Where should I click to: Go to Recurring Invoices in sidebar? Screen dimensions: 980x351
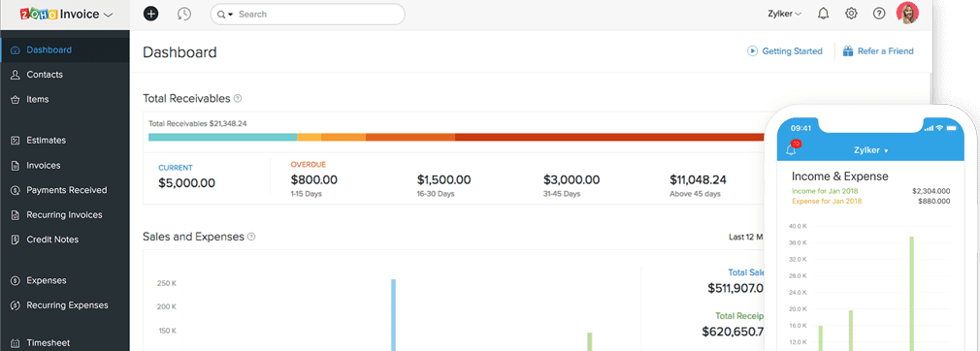tap(65, 215)
